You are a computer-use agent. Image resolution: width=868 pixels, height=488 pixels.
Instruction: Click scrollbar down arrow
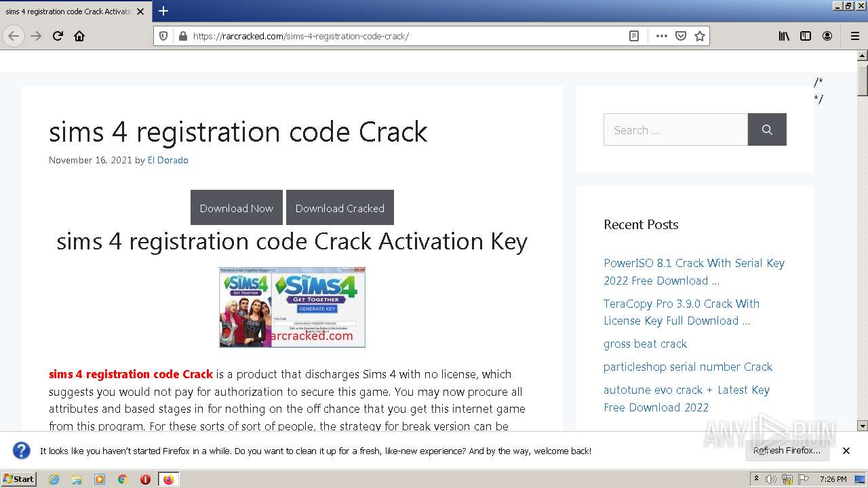pyautogui.click(x=863, y=426)
